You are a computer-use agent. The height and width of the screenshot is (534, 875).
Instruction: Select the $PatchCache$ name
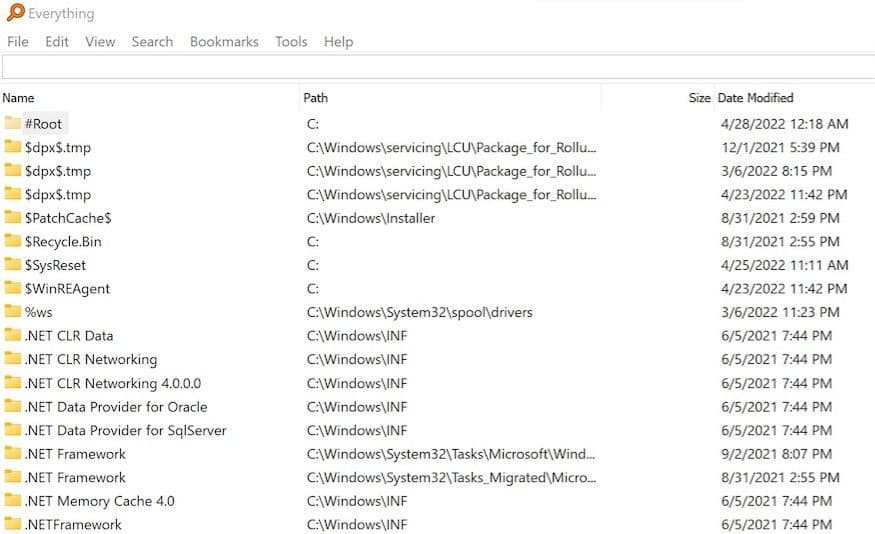(68, 218)
